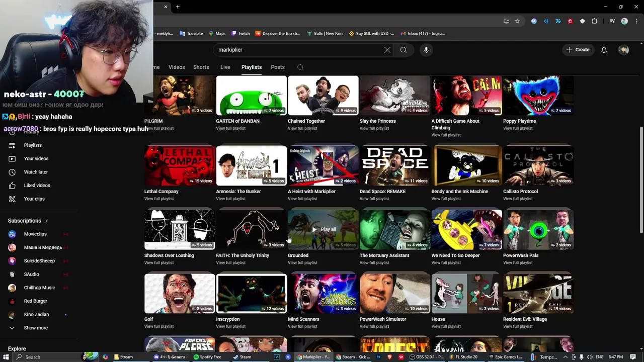
Task: Open the Chillhop Music channel avatar
Action: pyautogui.click(x=13, y=288)
